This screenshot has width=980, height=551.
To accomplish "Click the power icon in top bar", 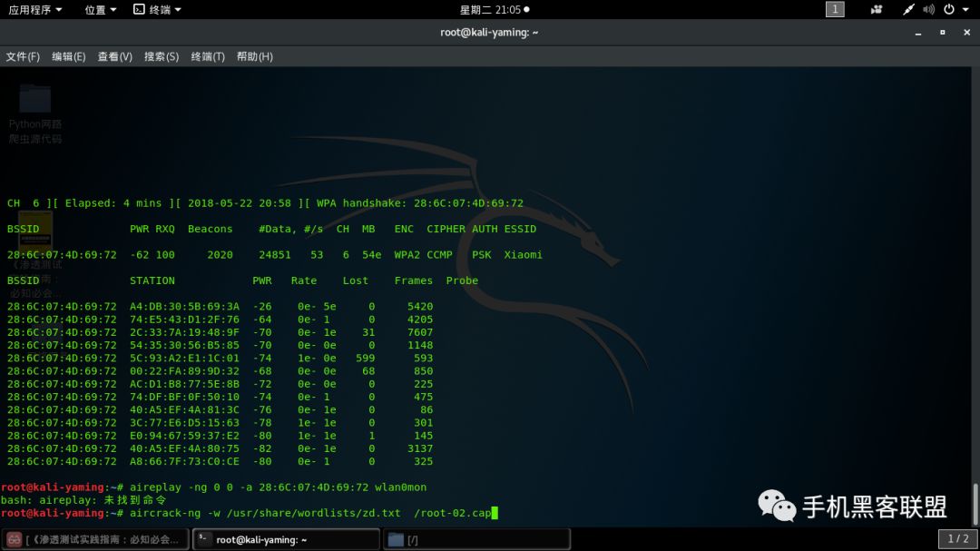I will [x=949, y=9].
